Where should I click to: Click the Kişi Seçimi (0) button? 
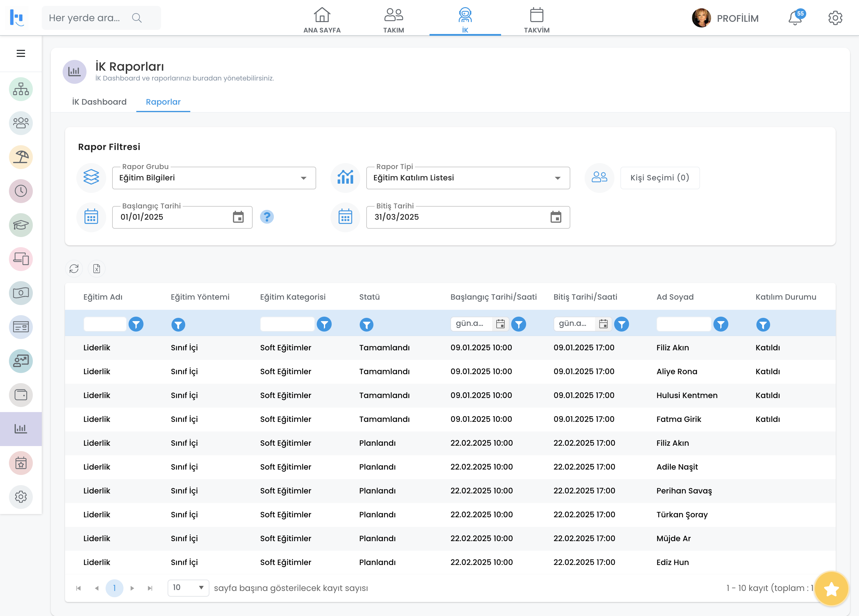pyautogui.click(x=659, y=178)
